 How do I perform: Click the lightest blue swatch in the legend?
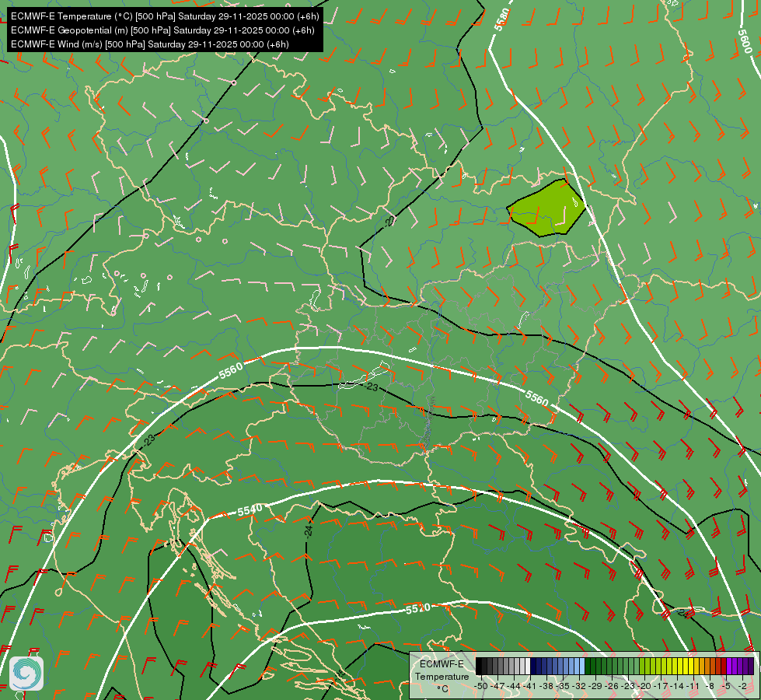pos(582,666)
